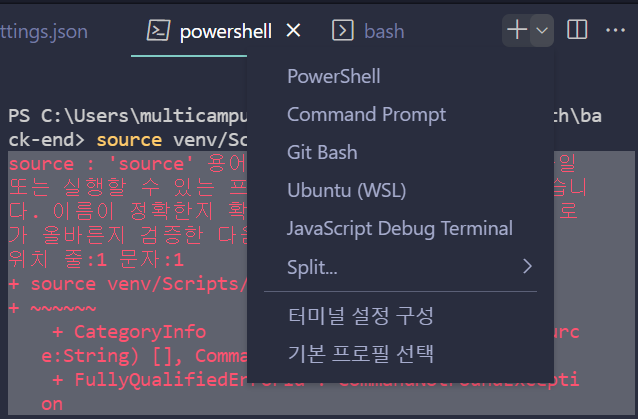Click the '+ source venv/Scripts/' error line
The height and width of the screenshot is (419, 638).
(128, 284)
